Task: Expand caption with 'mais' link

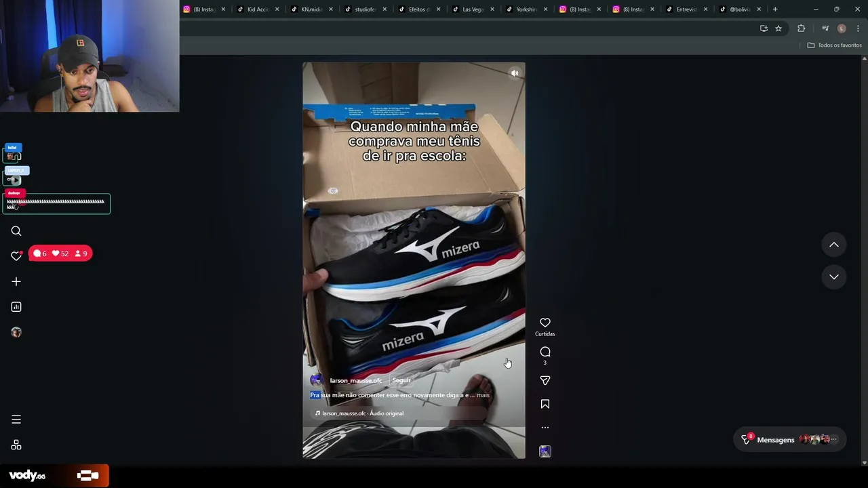Action: tap(483, 395)
